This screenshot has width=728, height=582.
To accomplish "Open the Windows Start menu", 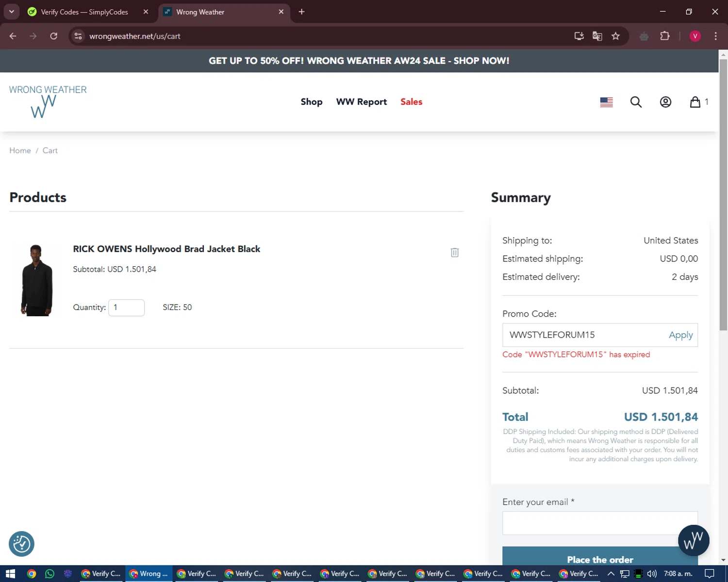I will pos(10,574).
